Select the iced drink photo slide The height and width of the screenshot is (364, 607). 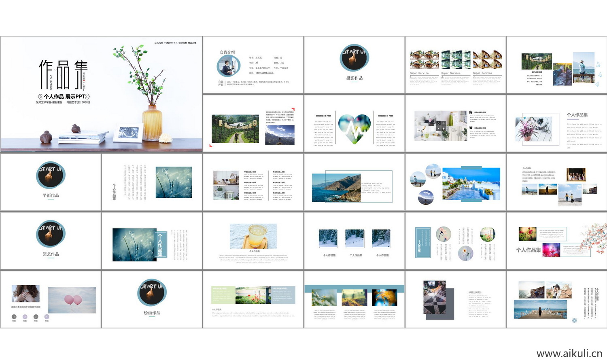[x=253, y=241]
